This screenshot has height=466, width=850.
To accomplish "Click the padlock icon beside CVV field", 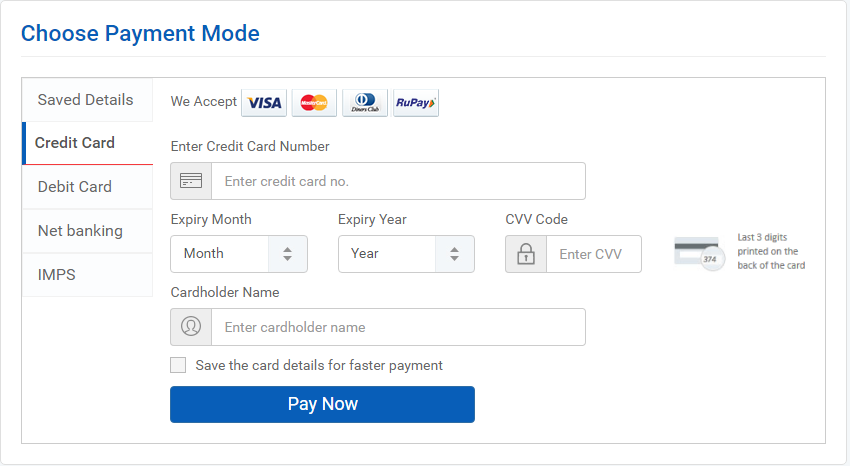I will [526, 254].
